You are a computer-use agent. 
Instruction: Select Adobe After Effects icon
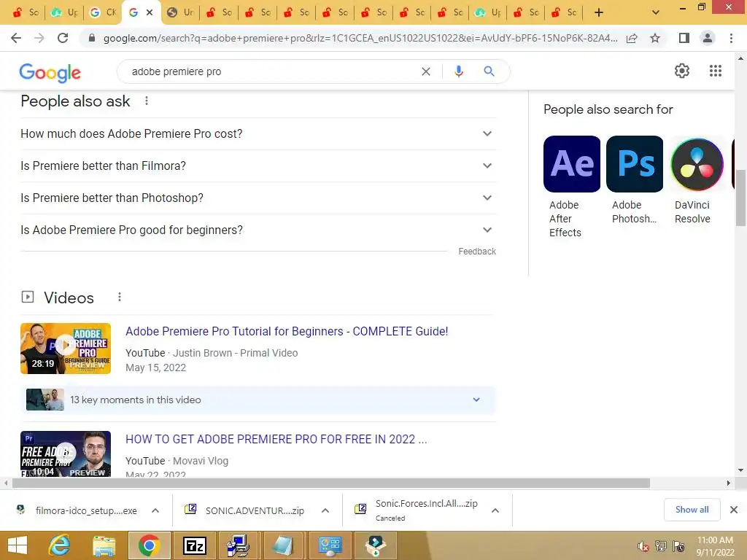tap(572, 164)
